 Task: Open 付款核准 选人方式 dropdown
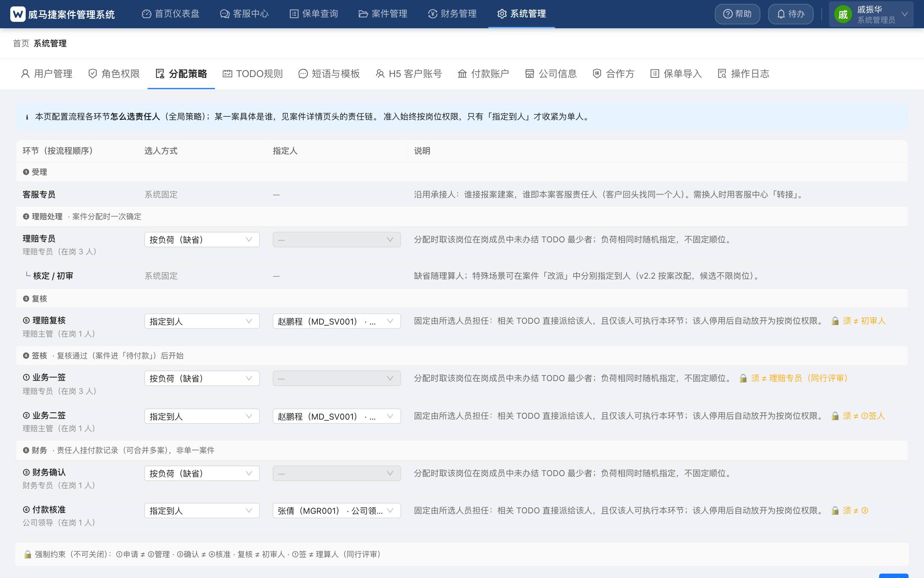[x=202, y=511]
